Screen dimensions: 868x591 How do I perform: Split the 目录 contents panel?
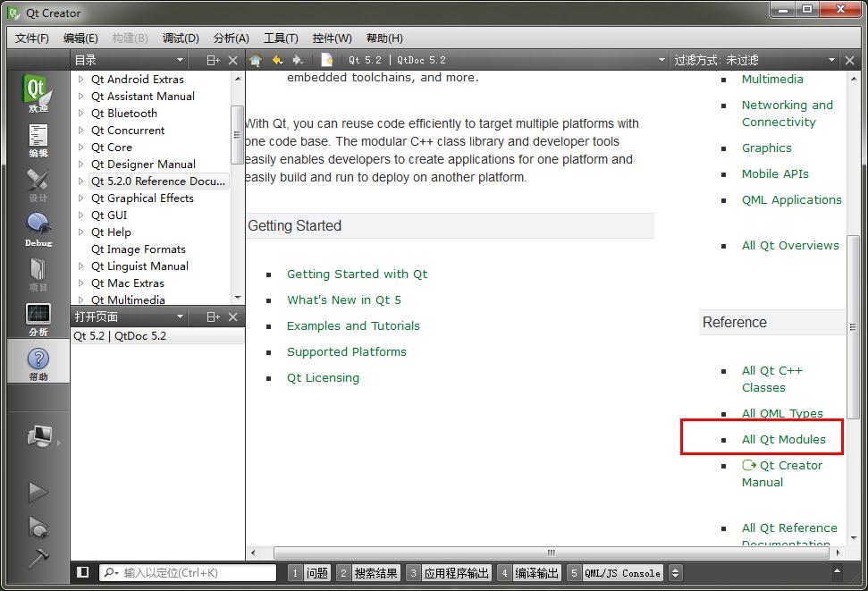point(213,60)
